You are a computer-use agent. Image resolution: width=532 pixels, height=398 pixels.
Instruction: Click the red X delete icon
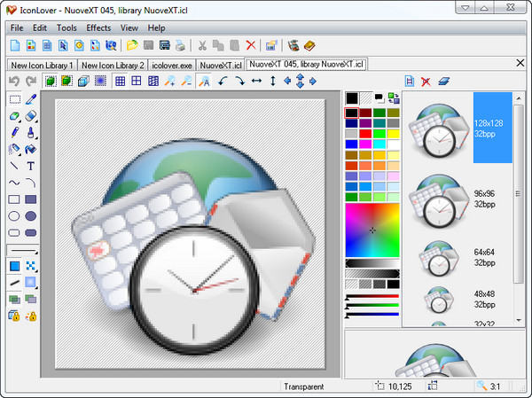tap(251, 45)
